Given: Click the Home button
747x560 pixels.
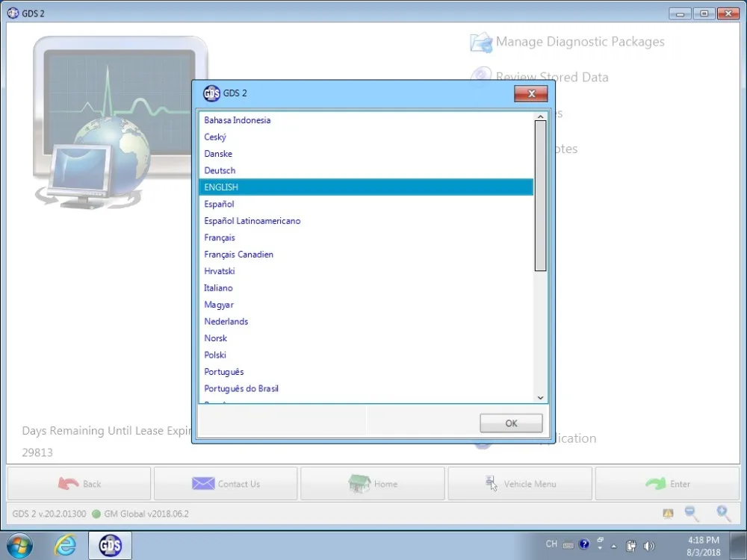Looking at the screenshot, I should coord(373,484).
